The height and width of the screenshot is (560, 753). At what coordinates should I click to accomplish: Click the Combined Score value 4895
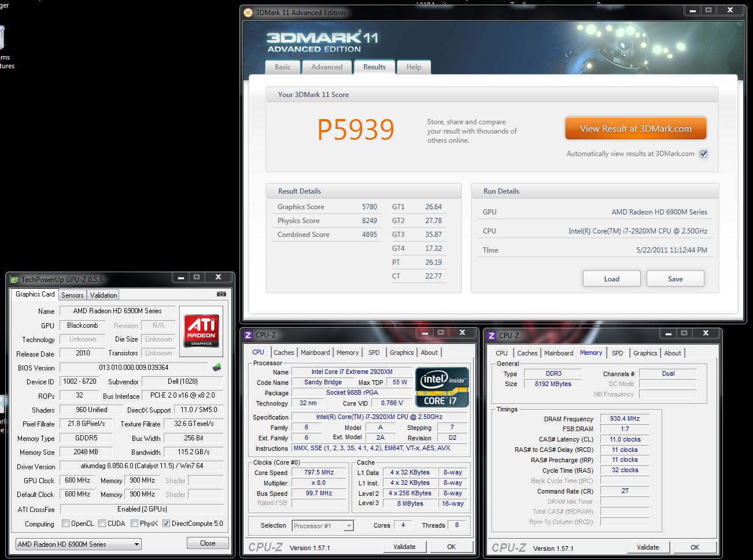(x=369, y=235)
